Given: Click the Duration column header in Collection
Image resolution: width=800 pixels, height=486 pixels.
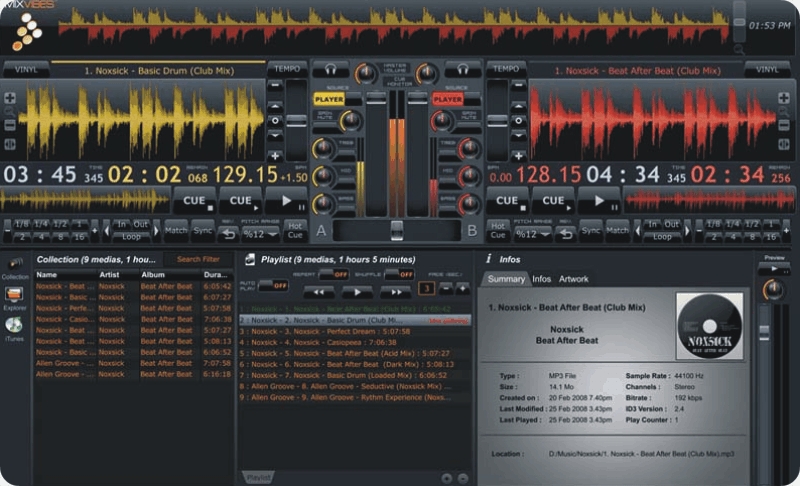Looking at the screenshot, I should (x=216, y=273).
